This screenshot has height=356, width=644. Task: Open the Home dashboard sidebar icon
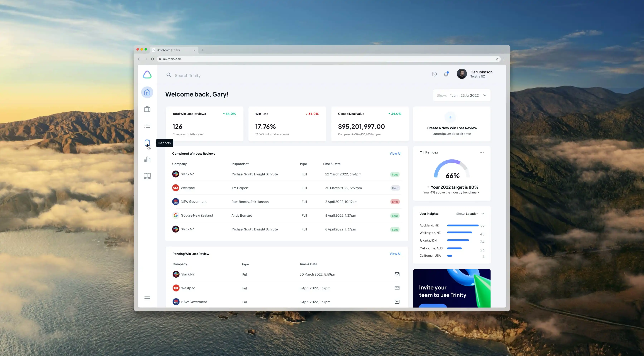click(x=147, y=92)
